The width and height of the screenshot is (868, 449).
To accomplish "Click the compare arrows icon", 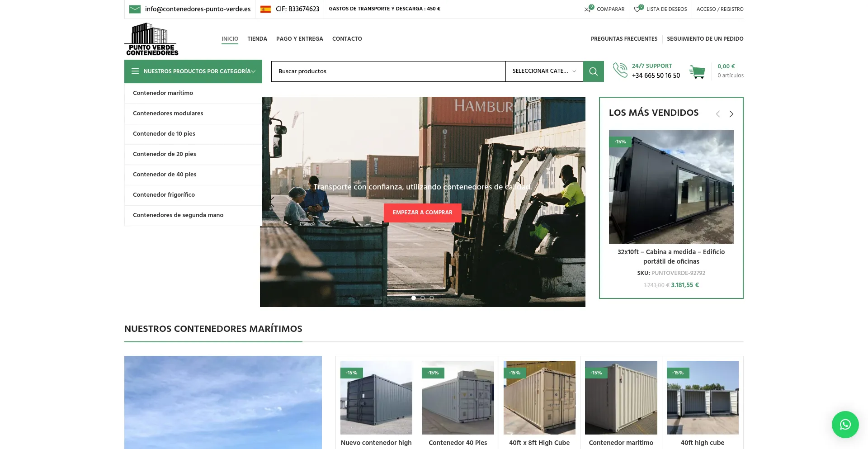I will pyautogui.click(x=587, y=9).
